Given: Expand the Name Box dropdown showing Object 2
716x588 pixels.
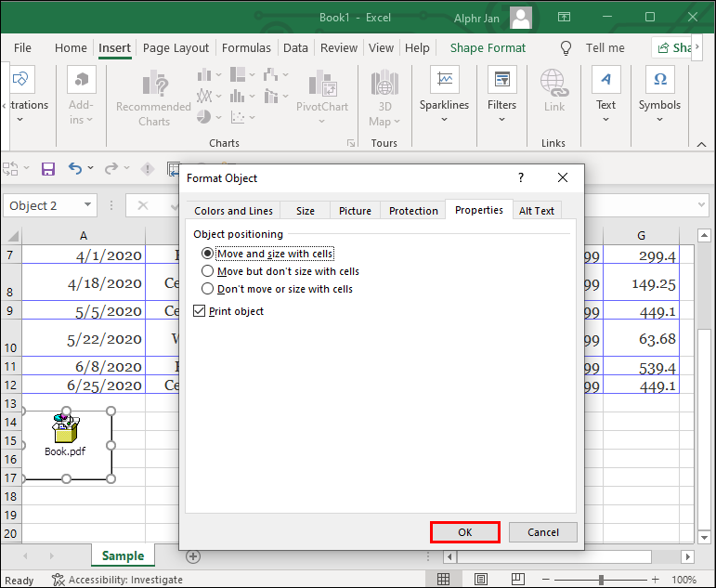Looking at the screenshot, I should (x=88, y=205).
